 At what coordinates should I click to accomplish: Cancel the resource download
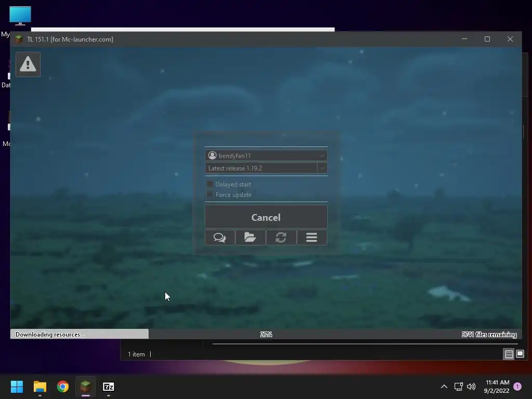[266, 217]
